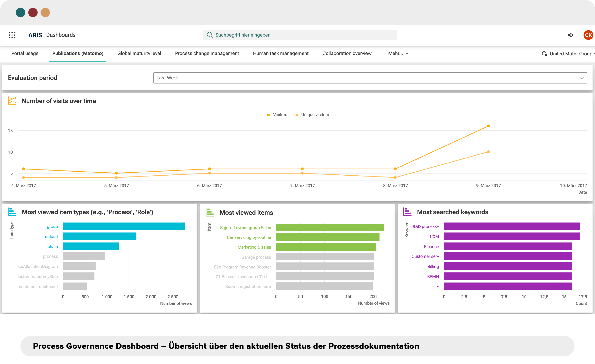This screenshot has height=364, width=595.
Task: Select the Publications (Matomo) tab
Action: [78, 53]
